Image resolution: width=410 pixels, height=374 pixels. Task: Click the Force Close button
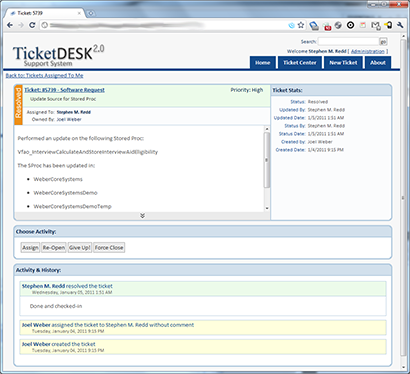109,248
